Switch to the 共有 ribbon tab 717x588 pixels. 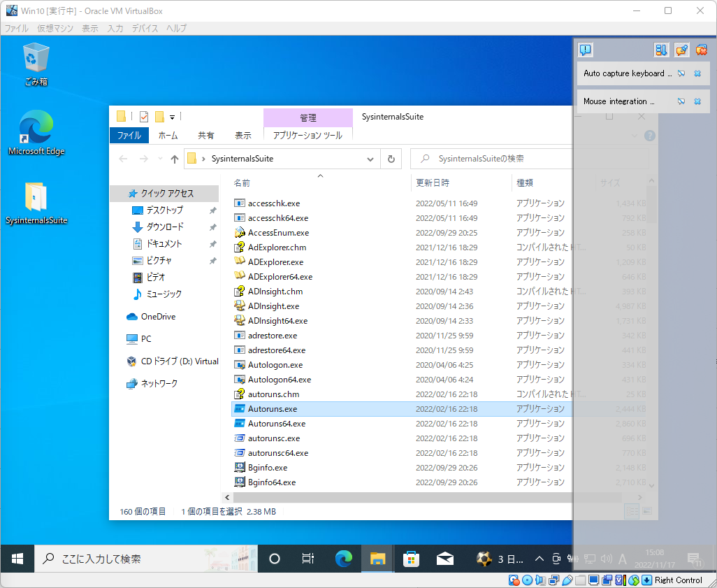[x=205, y=135]
